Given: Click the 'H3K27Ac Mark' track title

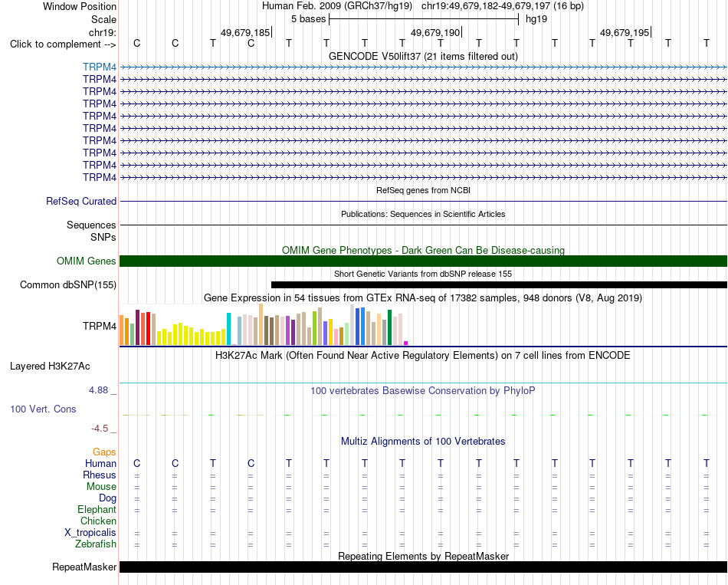Looking at the screenshot, I should pos(423,356).
